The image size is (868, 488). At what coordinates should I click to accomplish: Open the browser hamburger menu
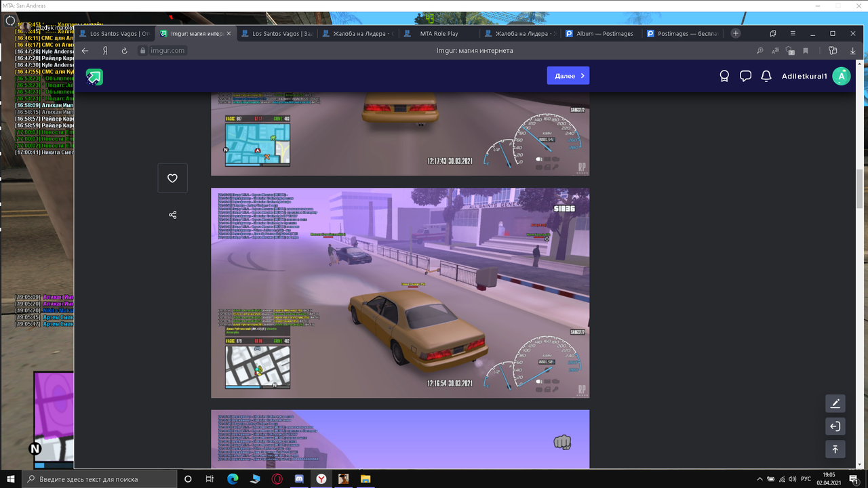(x=792, y=33)
